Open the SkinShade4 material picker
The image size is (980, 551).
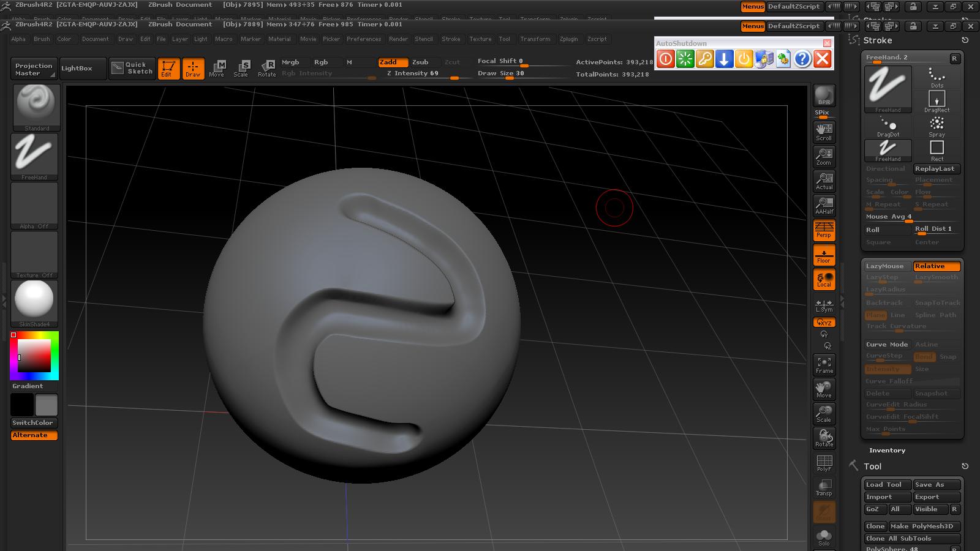(34, 304)
